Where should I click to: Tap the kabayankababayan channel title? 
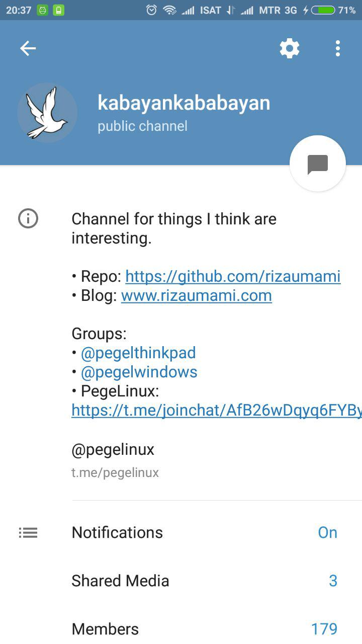tap(184, 103)
